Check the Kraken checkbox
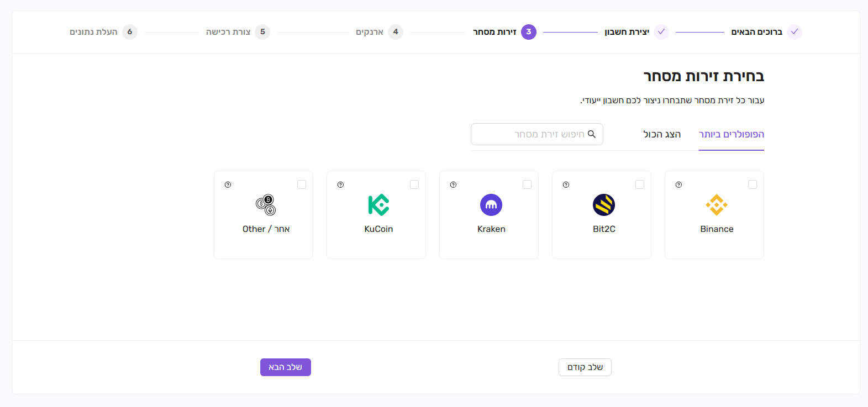 tap(527, 184)
